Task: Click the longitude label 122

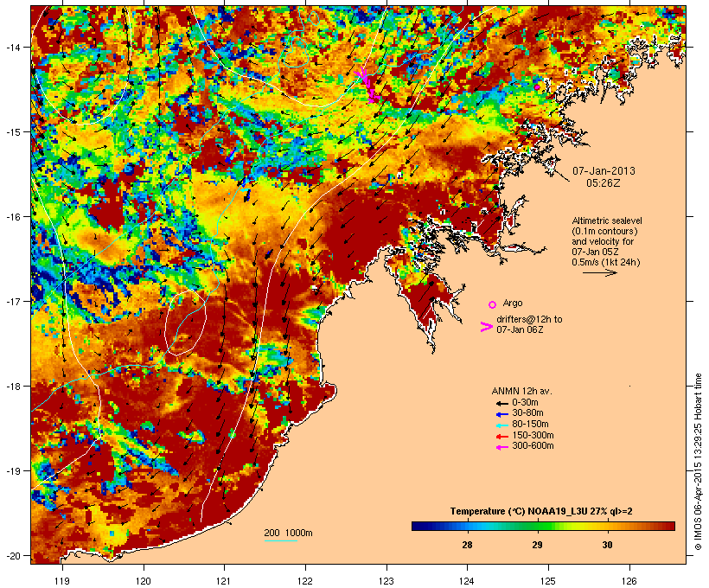Action: (305, 580)
